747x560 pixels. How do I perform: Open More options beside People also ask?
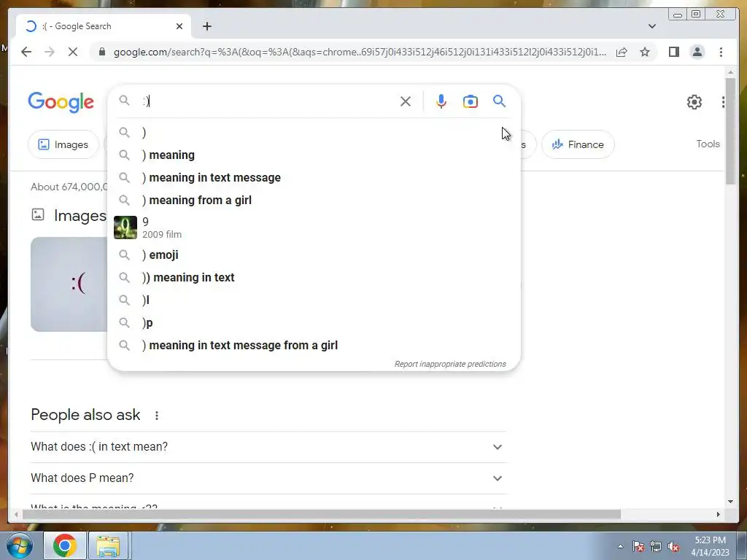tap(157, 415)
